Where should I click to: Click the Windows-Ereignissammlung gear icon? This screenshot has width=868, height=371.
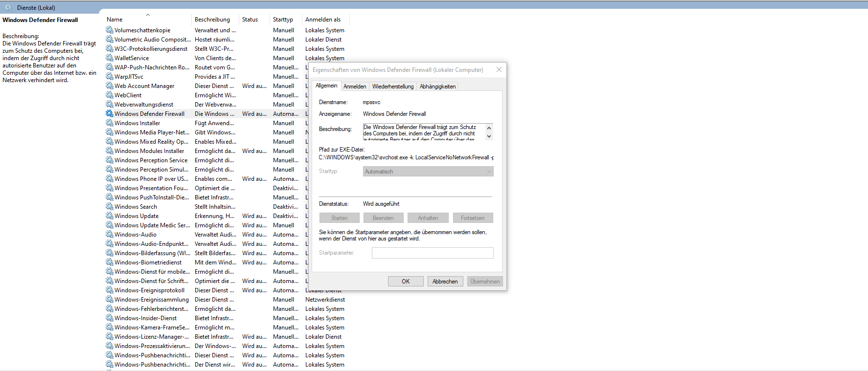(110, 300)
